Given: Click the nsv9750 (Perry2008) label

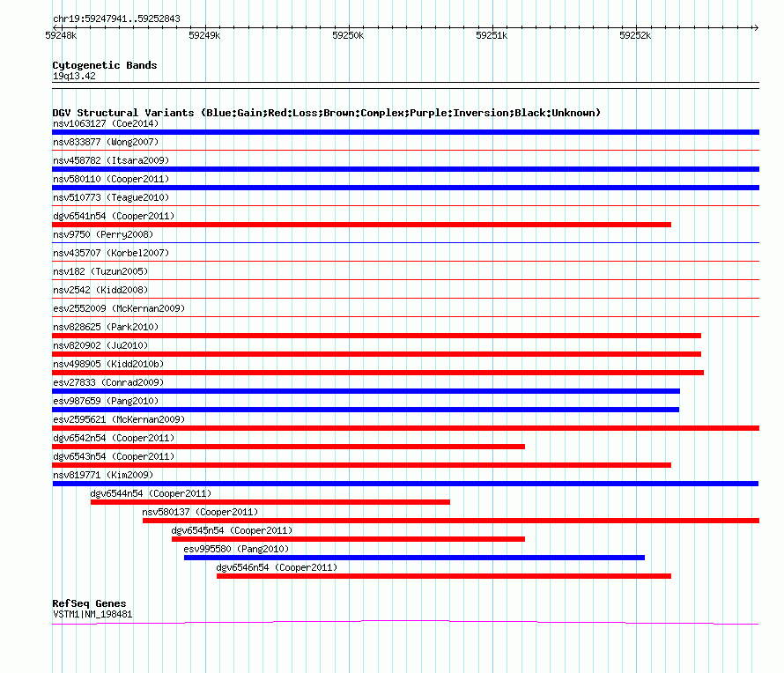Looking at the screenshot, I should click(x=103, y=234).
